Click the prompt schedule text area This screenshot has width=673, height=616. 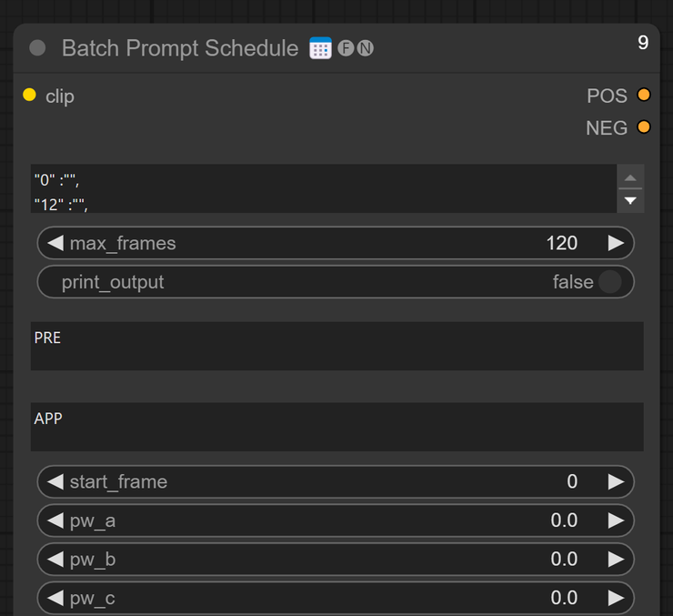(x=324, y=188)
